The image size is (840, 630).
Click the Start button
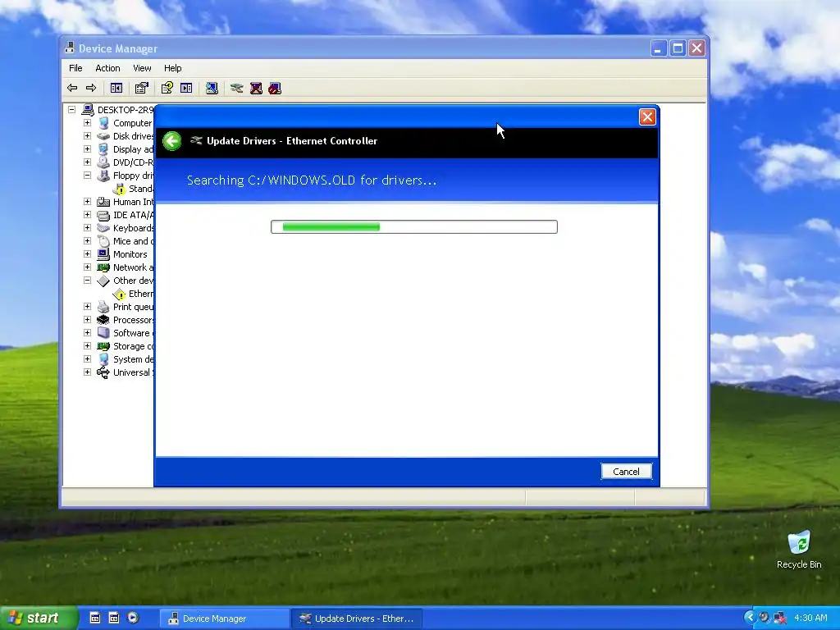pyautogui.click(x=39, y=618)
